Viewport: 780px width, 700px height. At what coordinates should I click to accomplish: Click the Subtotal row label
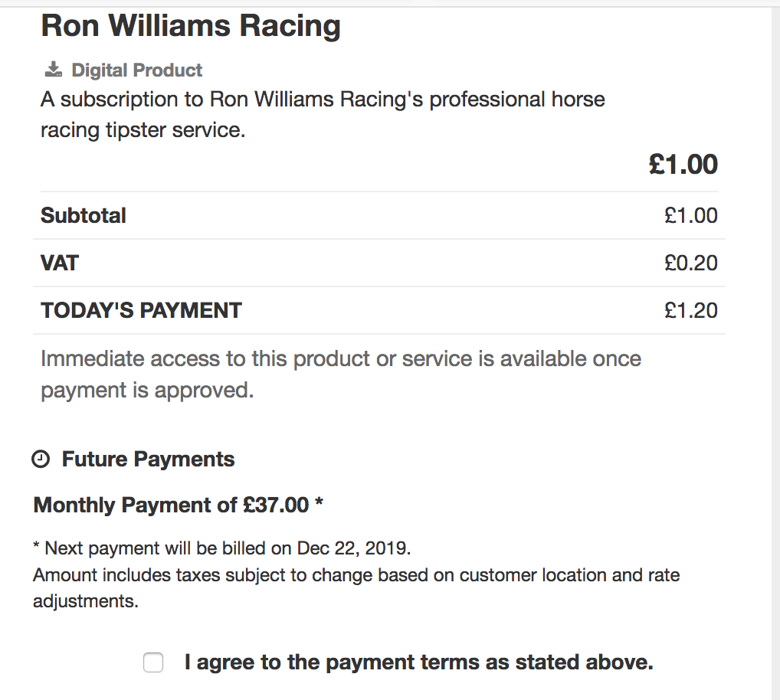(83, 215)
